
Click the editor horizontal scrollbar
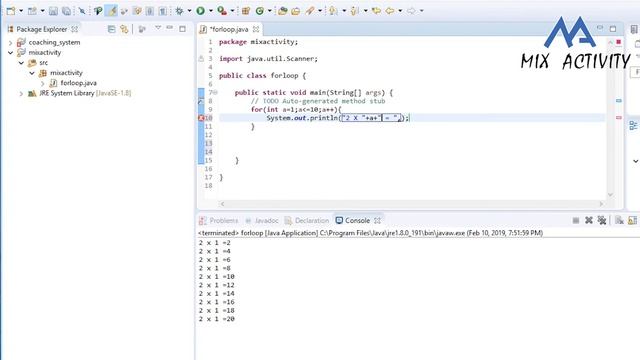point(411,204)
